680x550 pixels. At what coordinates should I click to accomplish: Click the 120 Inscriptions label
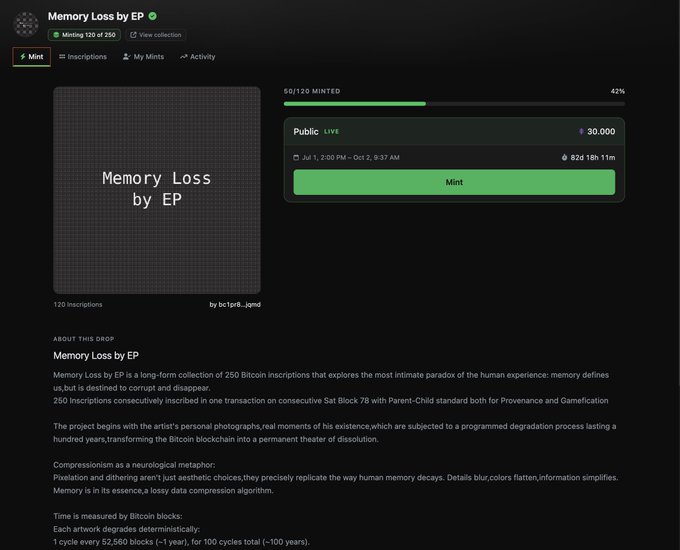[x=78, y=304]
